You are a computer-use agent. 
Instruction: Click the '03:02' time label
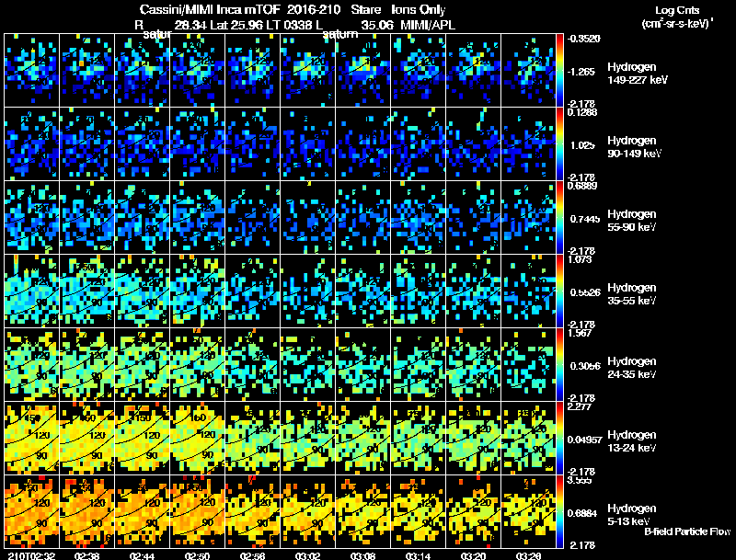(308, 555)
